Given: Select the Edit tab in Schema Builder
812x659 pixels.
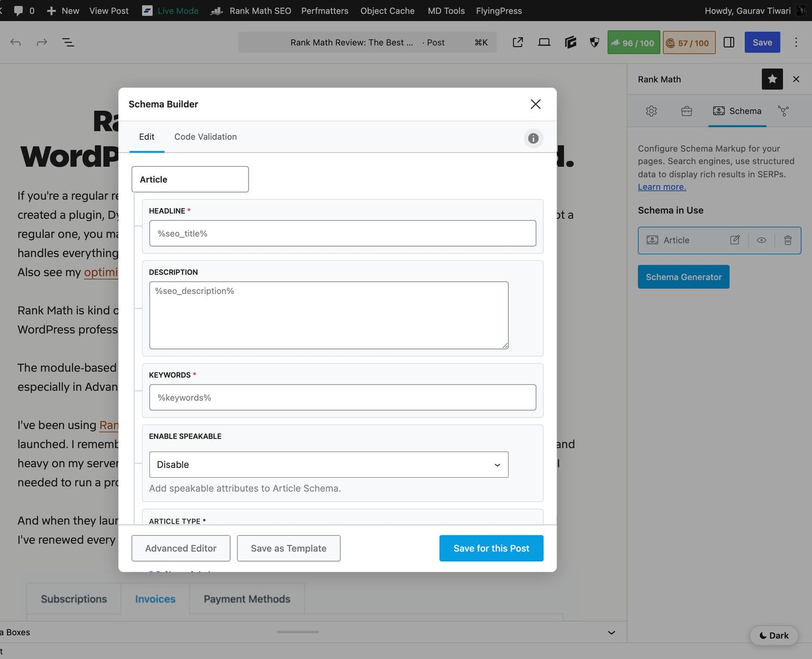Looking at the screenshot, I should coord(147,137).
